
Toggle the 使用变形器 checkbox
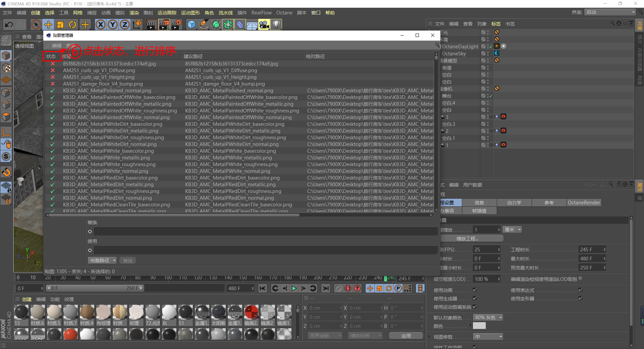(580, 298)
